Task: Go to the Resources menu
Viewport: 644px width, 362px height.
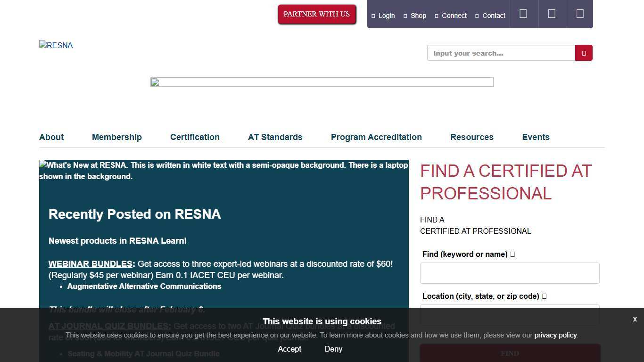Action: [471, 137]
